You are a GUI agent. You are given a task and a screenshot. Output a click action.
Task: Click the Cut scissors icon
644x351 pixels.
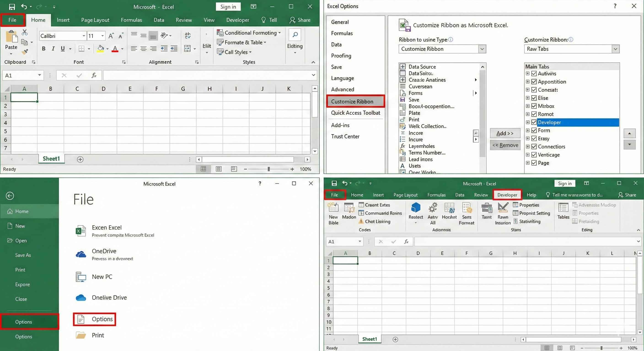pyautogui.click(x=24, y=32)
